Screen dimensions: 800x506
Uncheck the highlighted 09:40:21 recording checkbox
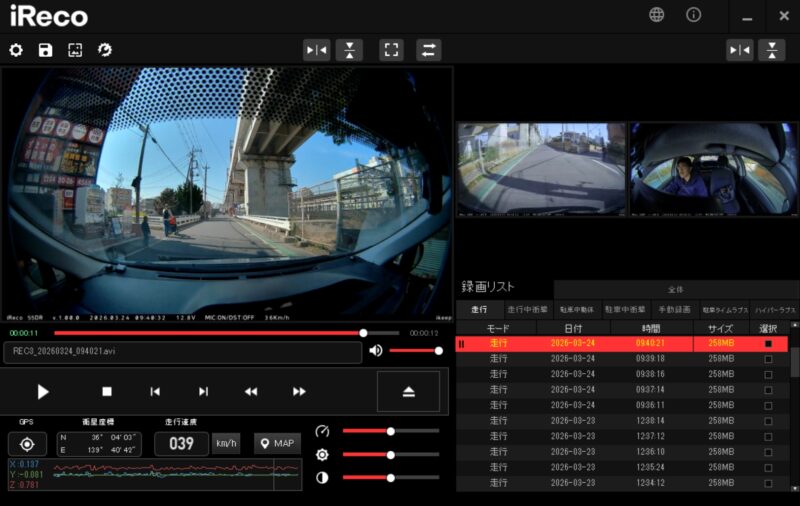pos(768,343)
